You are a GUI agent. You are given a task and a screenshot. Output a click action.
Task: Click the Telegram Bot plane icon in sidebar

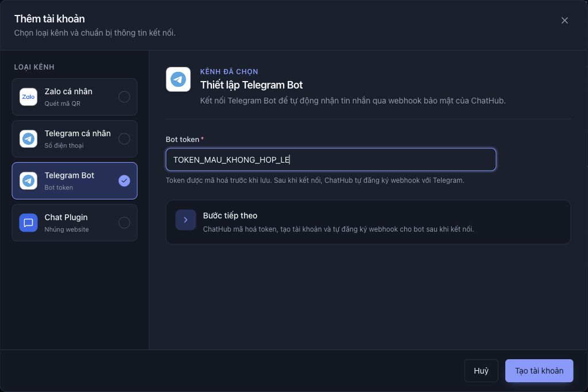(29, 181)
